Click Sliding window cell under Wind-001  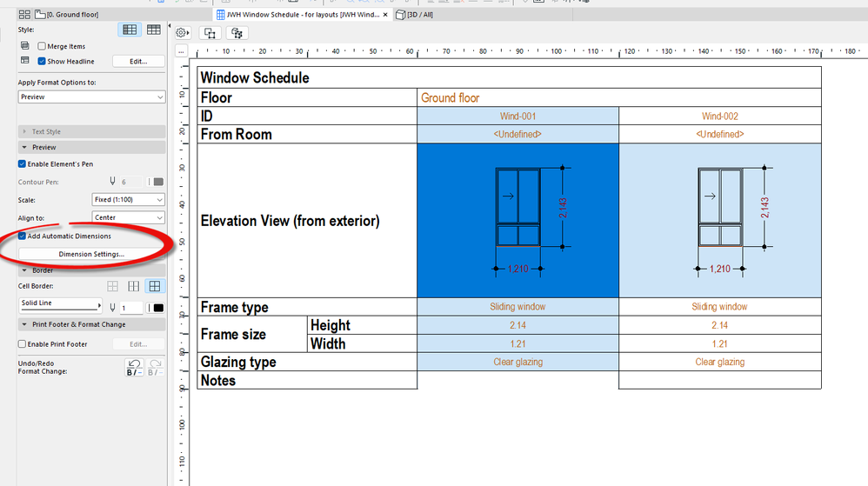(517, 307)
